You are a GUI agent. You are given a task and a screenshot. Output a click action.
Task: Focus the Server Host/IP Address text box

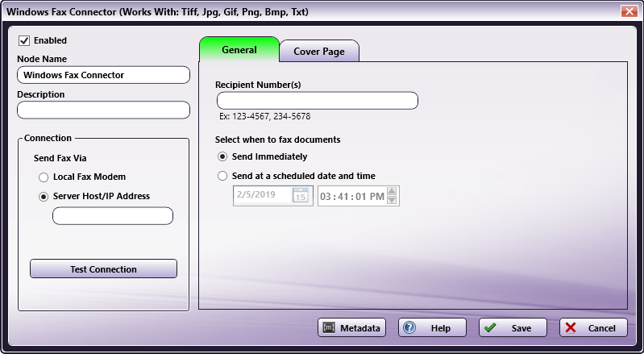113,216
